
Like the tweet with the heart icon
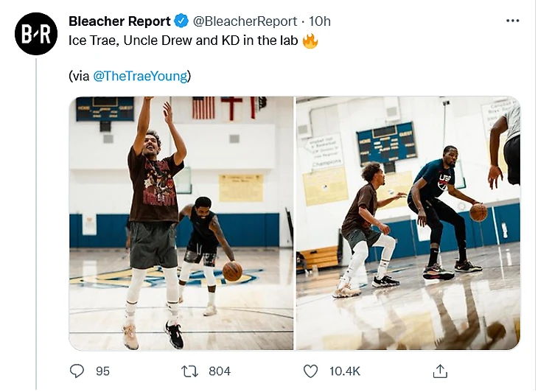pyautogui.click(x=311, y=371)
